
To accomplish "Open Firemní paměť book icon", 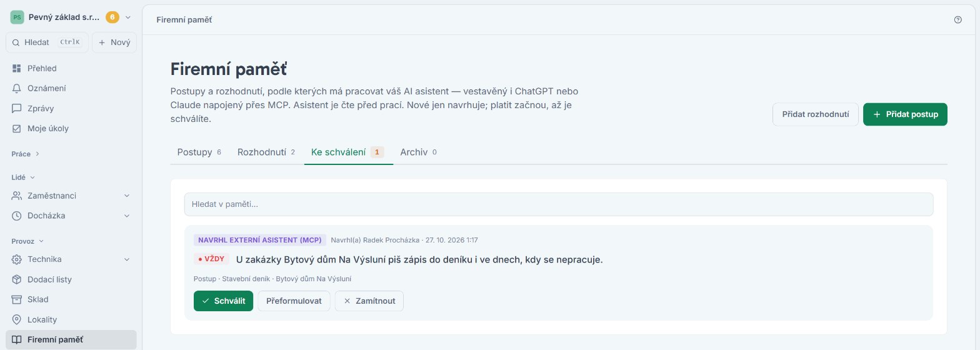I will click(17, 340).
